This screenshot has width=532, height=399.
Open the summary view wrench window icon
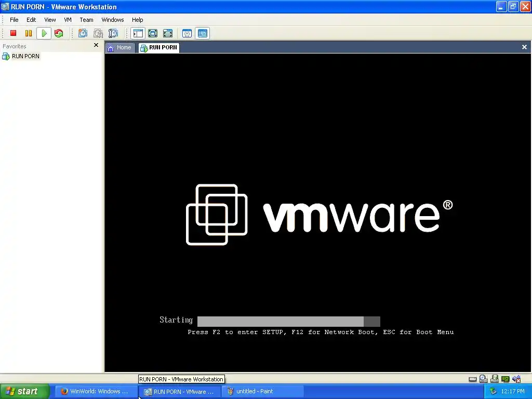(187, 33)
